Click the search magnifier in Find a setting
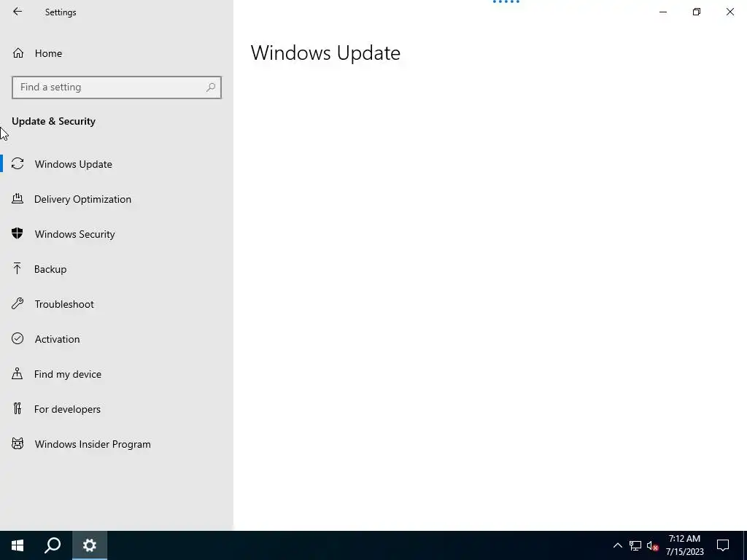The height and width of the screenshot is (560, 747). [x=211, y=87]
